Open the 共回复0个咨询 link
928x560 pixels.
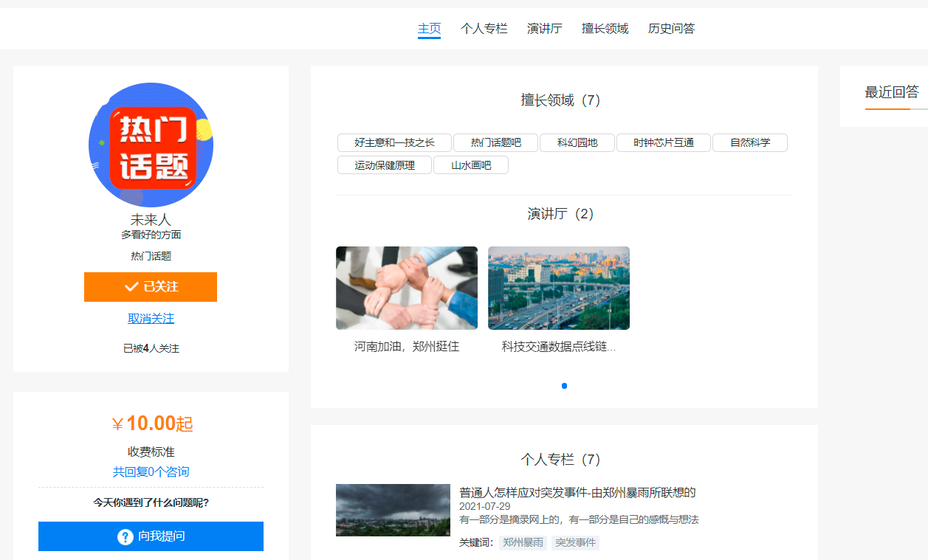click(x=151, y=472)
